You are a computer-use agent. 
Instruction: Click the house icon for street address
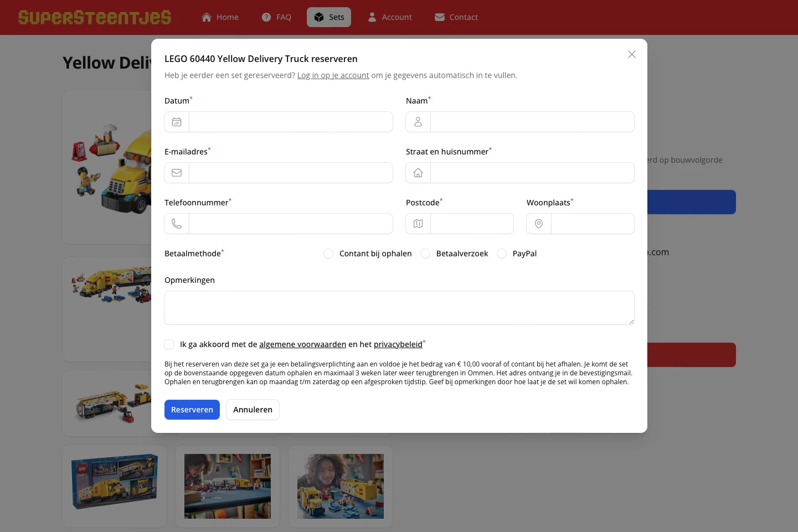point(418,173)
